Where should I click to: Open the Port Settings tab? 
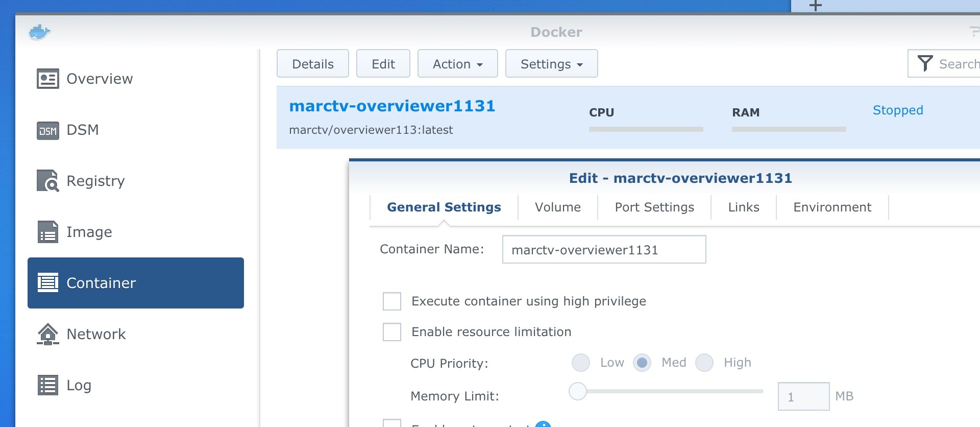pyautogui.click(x=654, y=207)
